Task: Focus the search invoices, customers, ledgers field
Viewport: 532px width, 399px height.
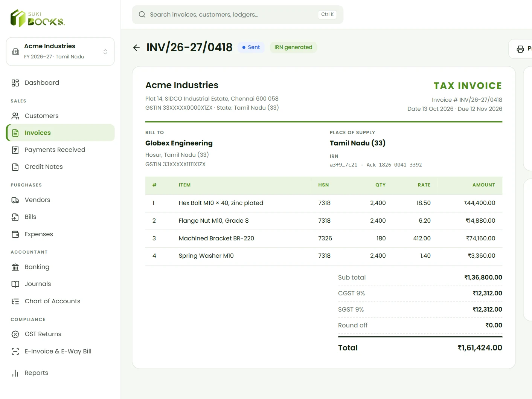Action: tap(238, 15)
